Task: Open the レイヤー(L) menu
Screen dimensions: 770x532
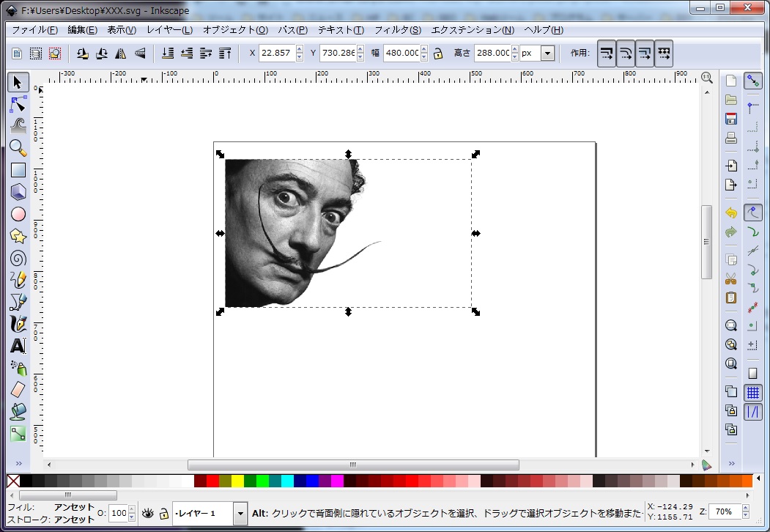Action: pos(169,30)
